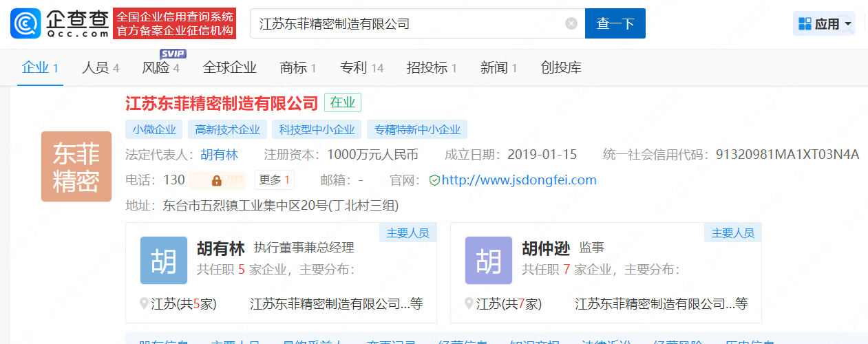Screen dimensions: 868x344
Task: Click the 5 companies count for 胡有林
Action: coord(242,270)
